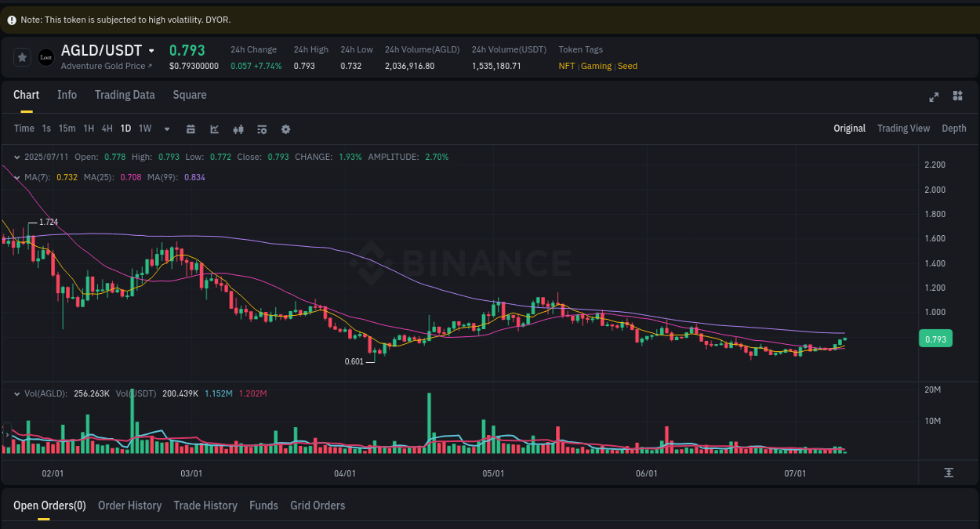980x529 pixels.
Task: Expand chart to fullscreen
Action: (933, 96)
